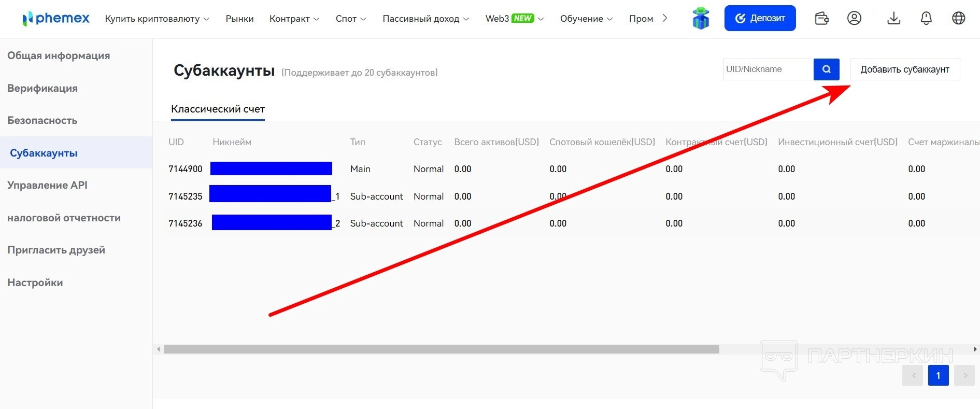Focus the UID/Nickname search field
The width and height of the screenshot is (980, 409).
click(768, 69)
